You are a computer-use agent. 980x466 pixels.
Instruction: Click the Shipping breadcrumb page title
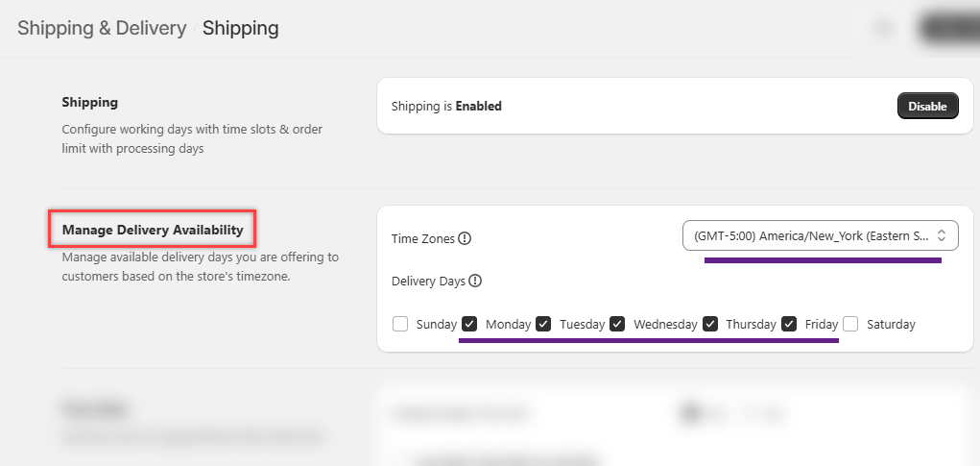pos(240,28)
